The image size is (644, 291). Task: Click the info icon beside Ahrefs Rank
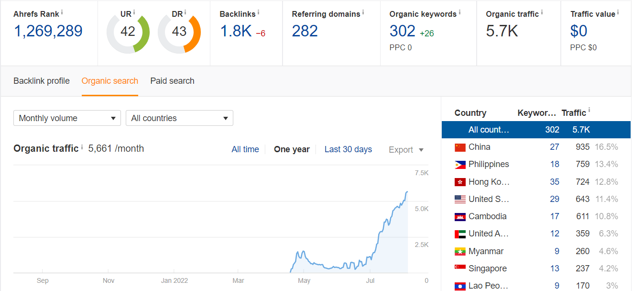(62, 11)
